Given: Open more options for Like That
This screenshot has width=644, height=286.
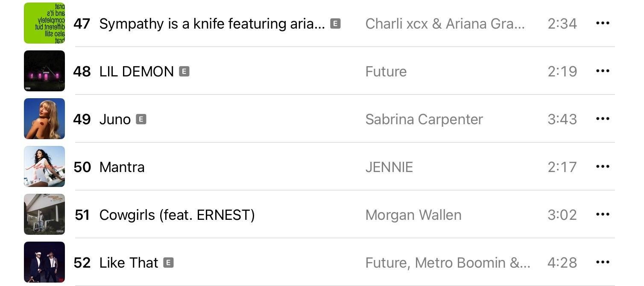Looking at the screenshot, I should [603, 262].
